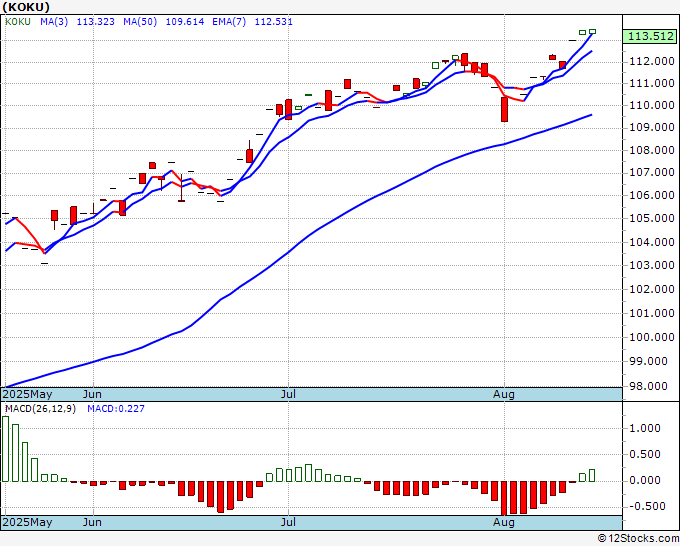This screenshot has width=680, height=546.
Task: Click the 2025May label on MACD axis
Action: click(27, 522)
